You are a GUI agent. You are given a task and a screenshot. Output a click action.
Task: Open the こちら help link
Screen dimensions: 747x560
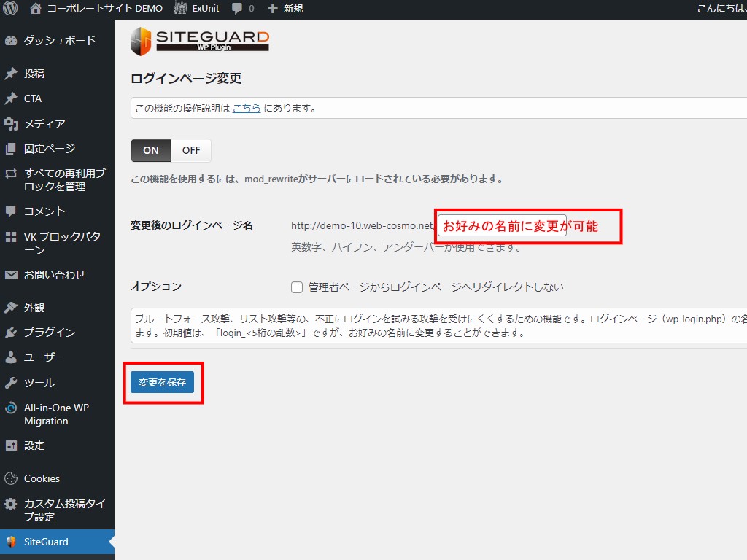tap(246, 108)
